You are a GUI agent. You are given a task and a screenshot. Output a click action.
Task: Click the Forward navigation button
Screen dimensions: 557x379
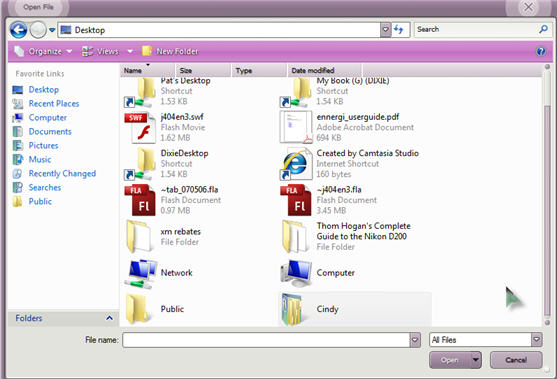point(38,30)
